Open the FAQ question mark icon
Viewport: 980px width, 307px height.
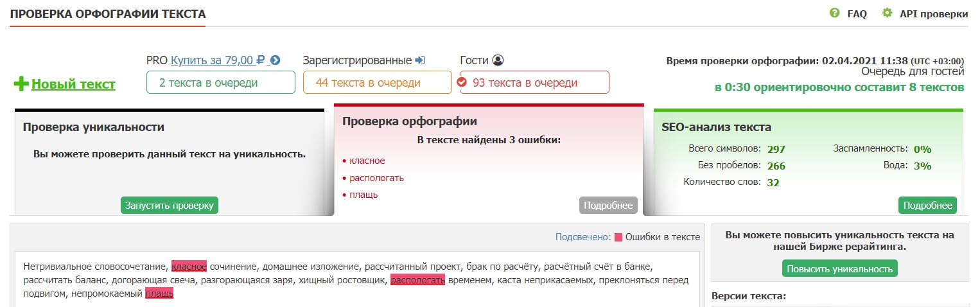[834, 13]
